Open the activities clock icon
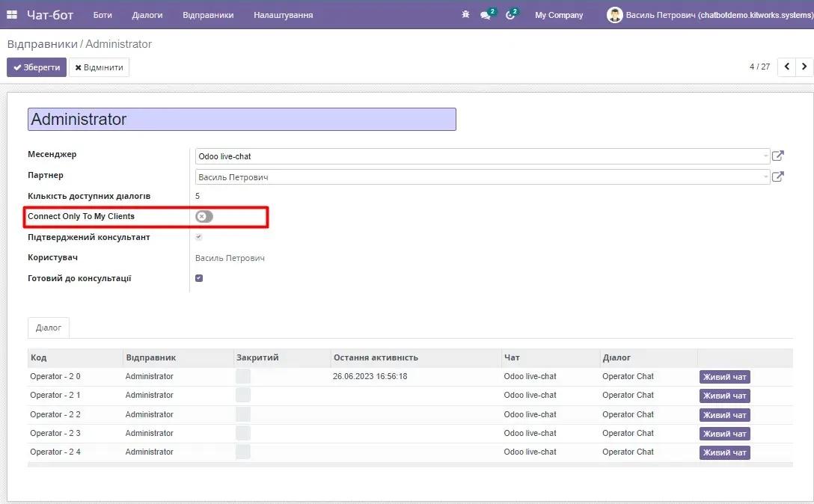The image size is (814, 504). coord(511,15)
